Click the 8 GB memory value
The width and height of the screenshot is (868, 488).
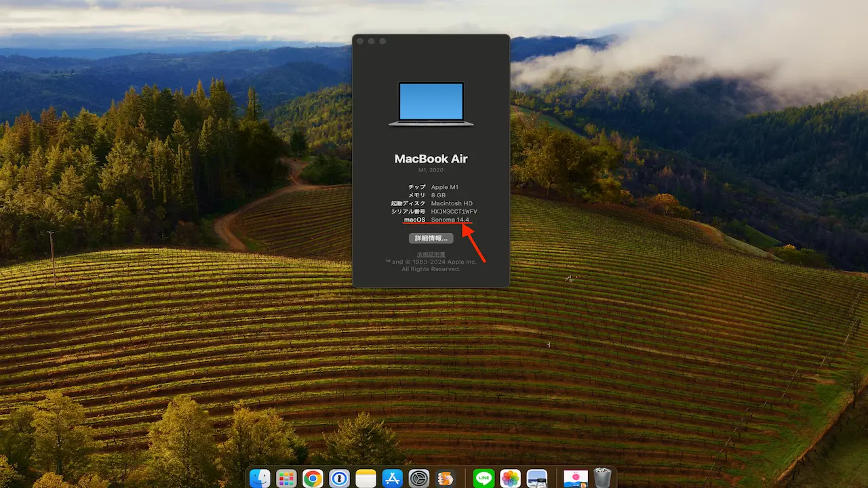coord(438,195)
